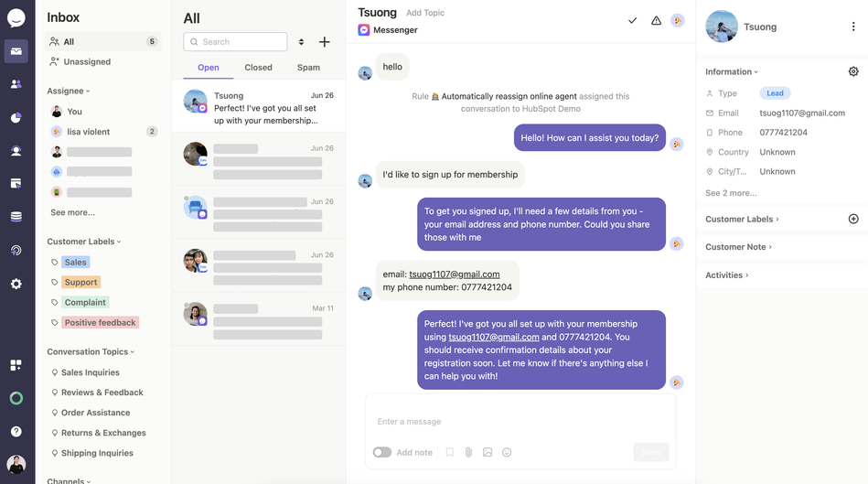The height and width of the screenshot is (484, 868).
Task: Add a customer label with plus circle
Action: click(x=853, y=219)
